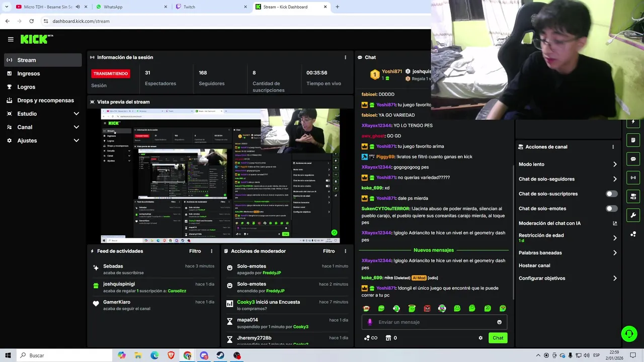Click Filtro in Acciones de moderador

(x=329, y=251)
